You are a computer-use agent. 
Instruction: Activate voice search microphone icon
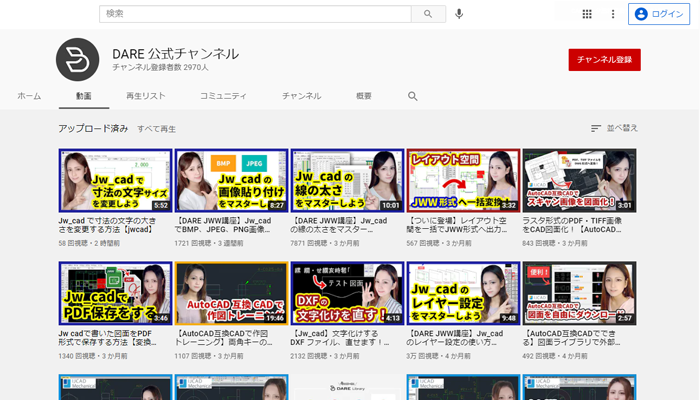click(459, 14)
